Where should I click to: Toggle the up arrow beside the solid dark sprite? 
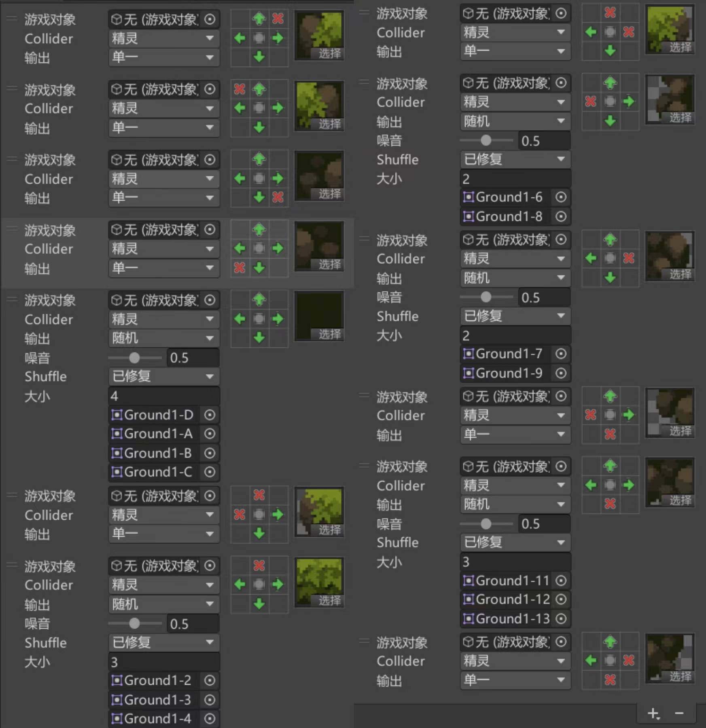coord(259,300)
